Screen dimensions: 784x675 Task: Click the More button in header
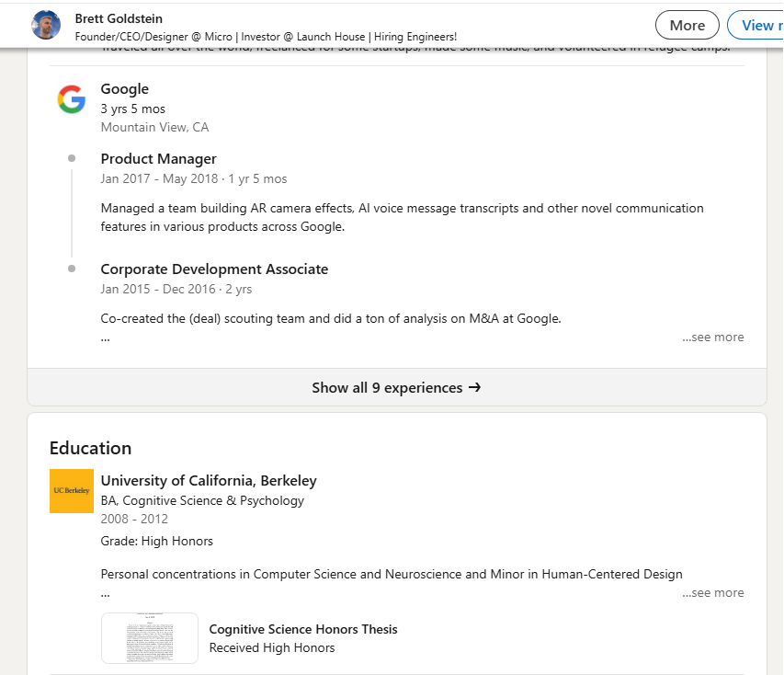pyautogui.click(x=687, y=25)
